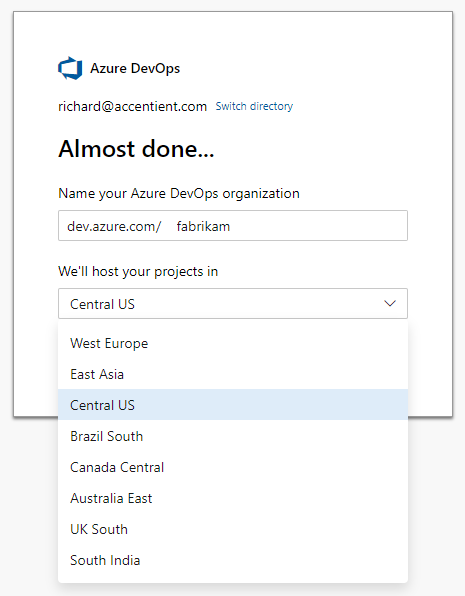The height and width of the screenshot is (596, 465).
Task: Pick Canada Central from the list
Action: pyautogui.click(x=233, y=467)
